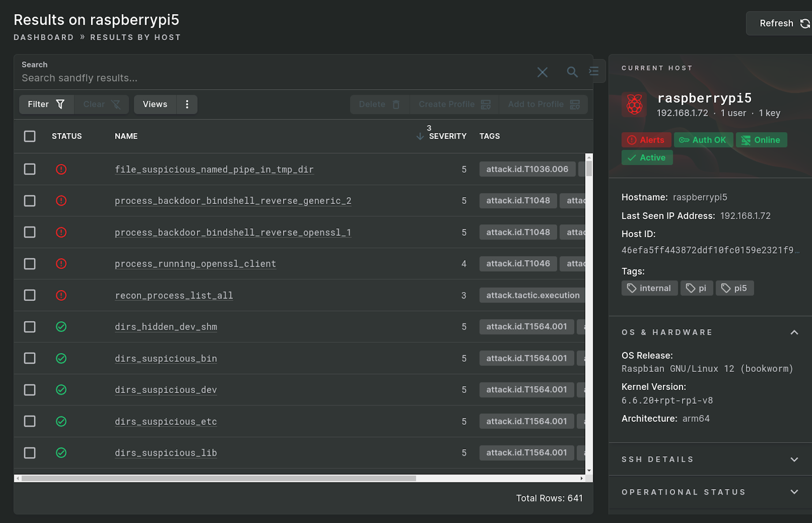Click the attack.id.T1036.006 tag
The image size is (812, 523).
pos(527,169)
